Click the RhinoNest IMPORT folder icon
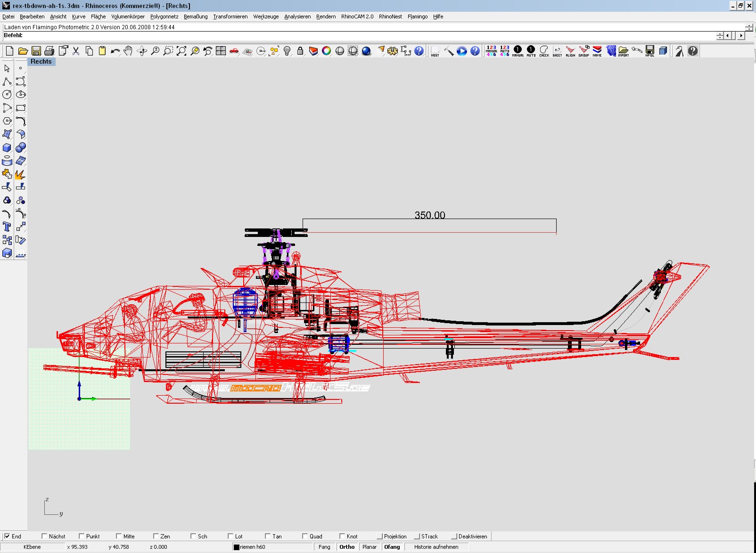The image size is (756, 553). [624, 51]
